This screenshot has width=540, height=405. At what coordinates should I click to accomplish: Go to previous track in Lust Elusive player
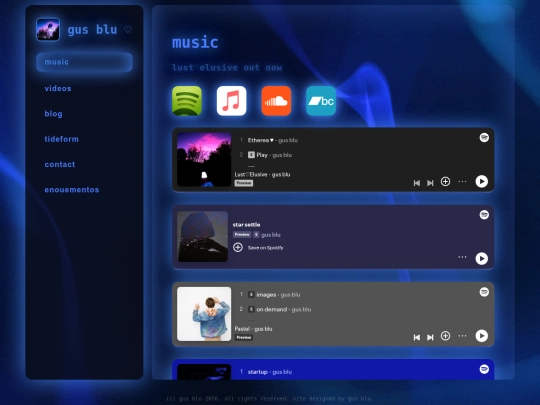coord(417,183)
